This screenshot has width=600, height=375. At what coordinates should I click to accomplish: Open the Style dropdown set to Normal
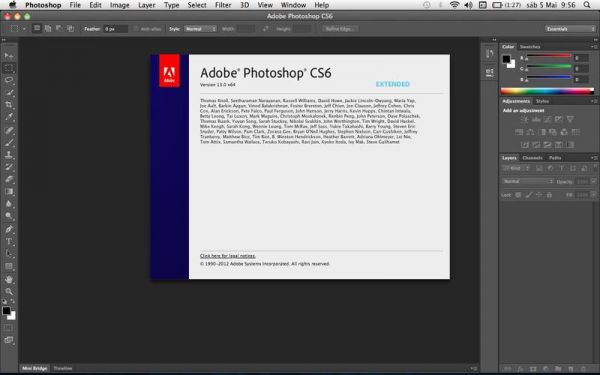coord(200,29)
